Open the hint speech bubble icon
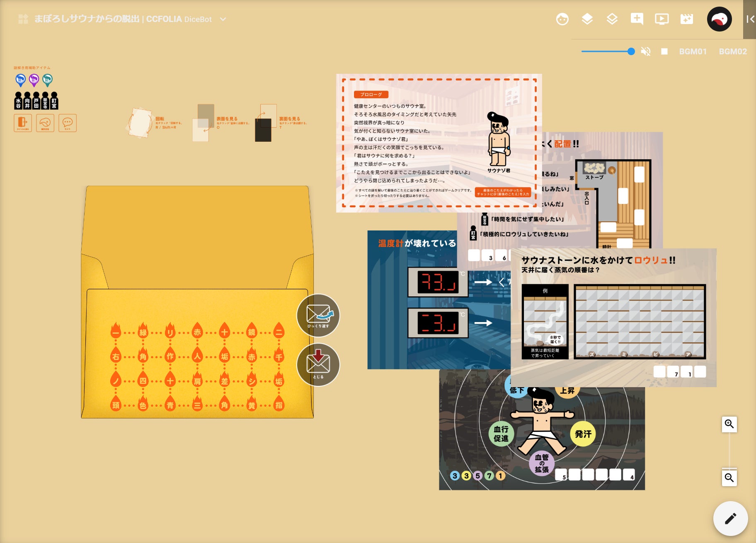This screenshot has height=543, width=756. pos(68,123)
